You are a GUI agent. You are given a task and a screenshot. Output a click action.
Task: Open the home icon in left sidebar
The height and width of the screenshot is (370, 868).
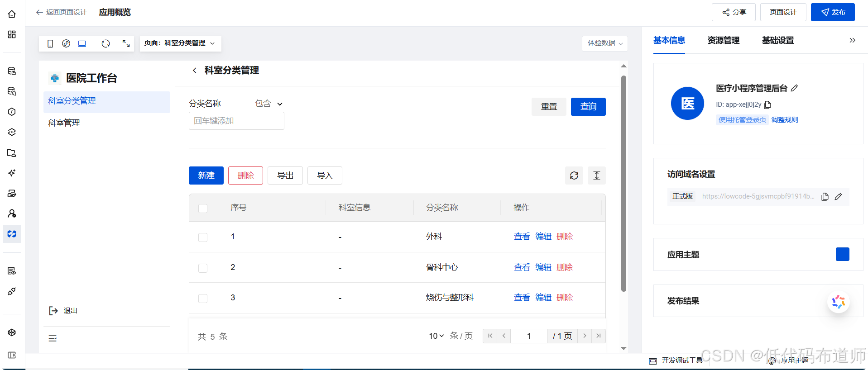point(12,14)
